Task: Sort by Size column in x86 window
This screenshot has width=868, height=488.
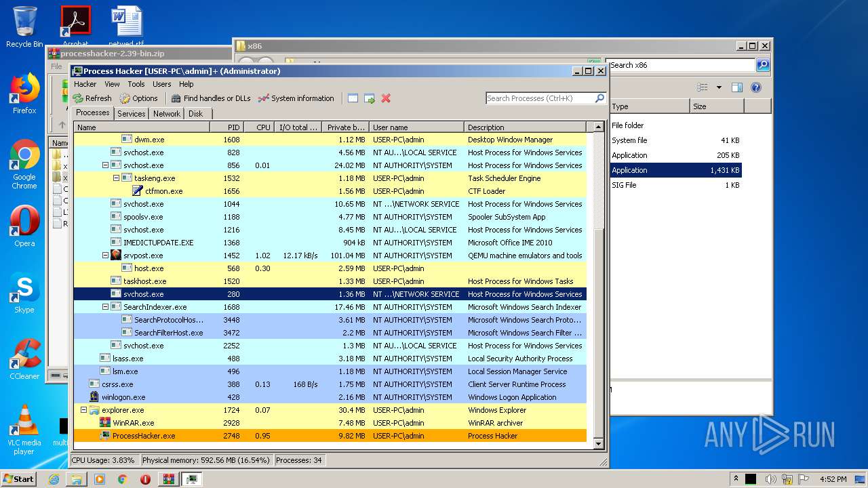Action: coord(717,106)
